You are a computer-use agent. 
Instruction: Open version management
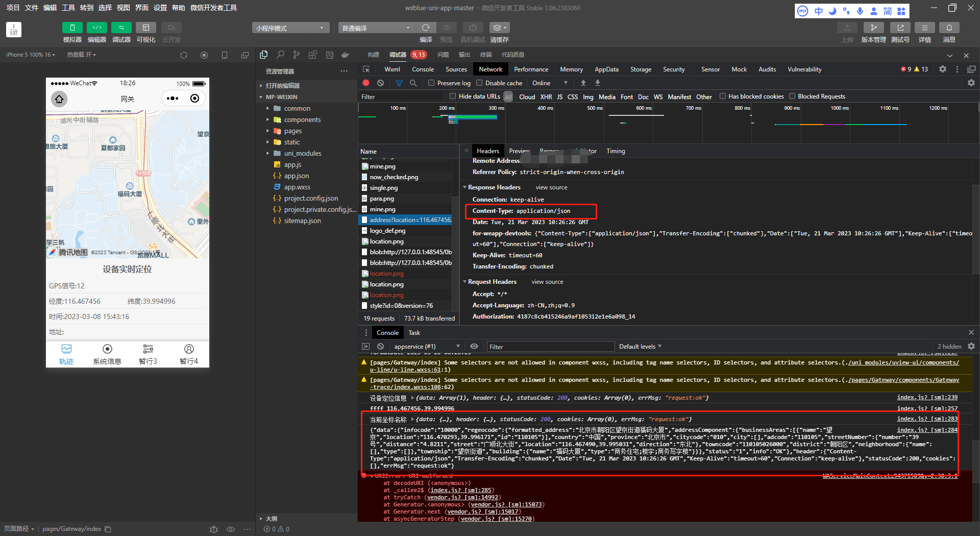click(873, 28)
